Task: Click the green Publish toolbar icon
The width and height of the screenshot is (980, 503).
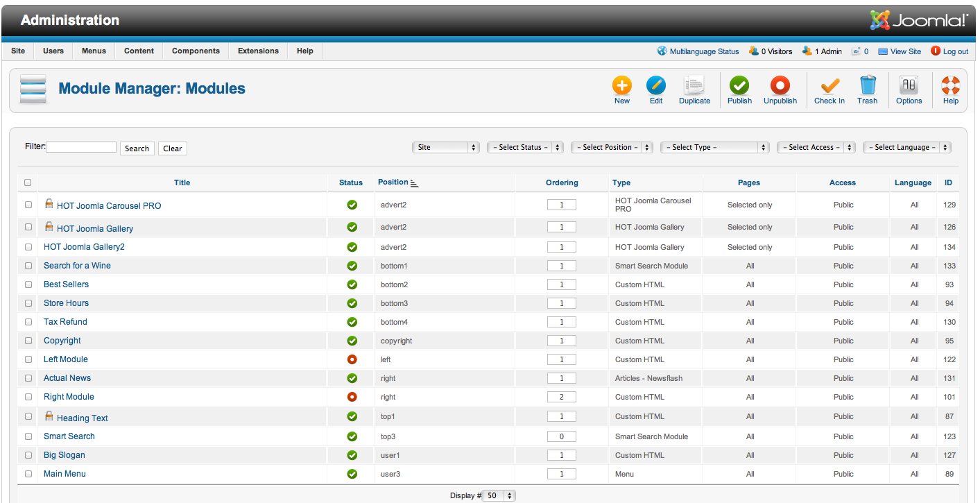Action: pos(739,85)
